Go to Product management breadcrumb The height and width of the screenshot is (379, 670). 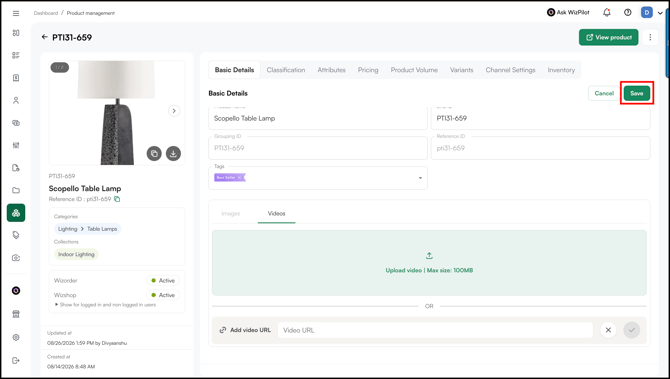[x=91, y=13]
